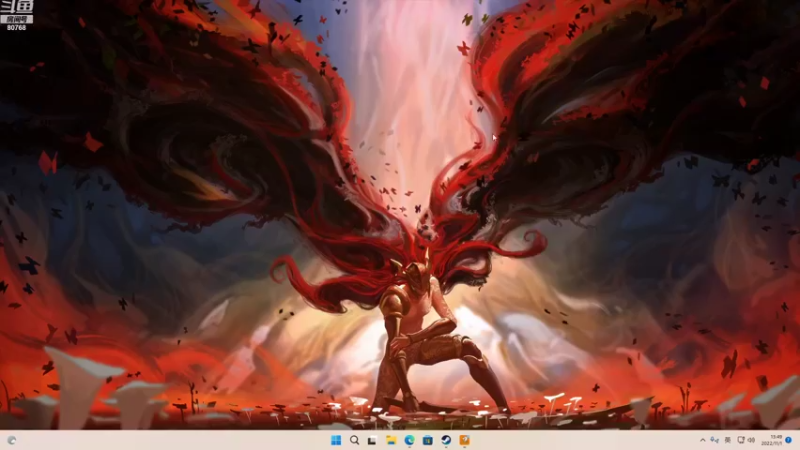Open the Windows Start menu

coord(336,440)
